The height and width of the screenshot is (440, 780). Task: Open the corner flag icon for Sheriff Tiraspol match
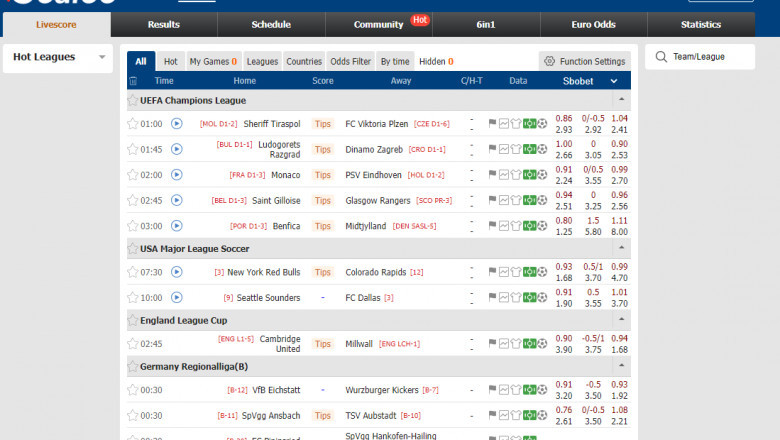pyautogui.click(x=492, y=123)
